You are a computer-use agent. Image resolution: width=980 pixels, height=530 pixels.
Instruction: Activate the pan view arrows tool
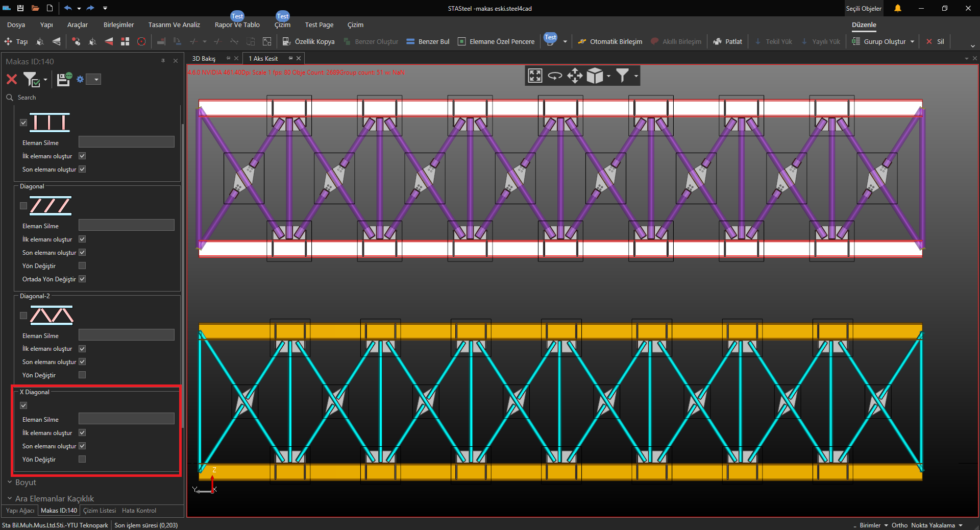[x=575, y=76]
